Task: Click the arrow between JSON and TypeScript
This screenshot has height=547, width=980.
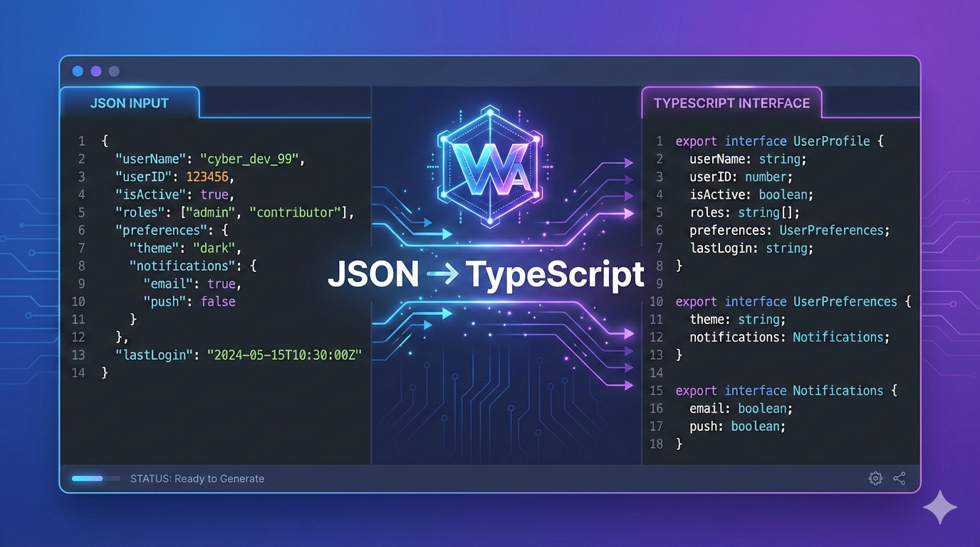Action: pyautogui.click(x=442, y=275)
